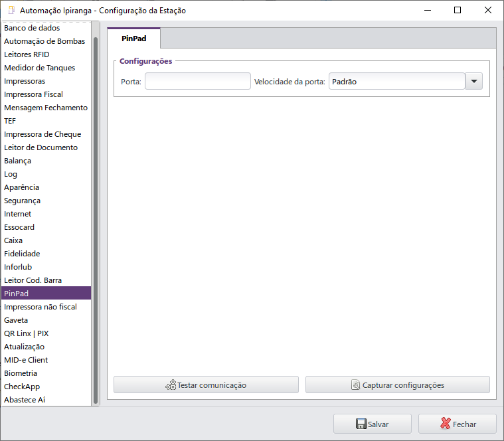Open Impressora não fiscal settings
Image resolution: width=504 pixels, height=441 pixels.
click(46, 307)
